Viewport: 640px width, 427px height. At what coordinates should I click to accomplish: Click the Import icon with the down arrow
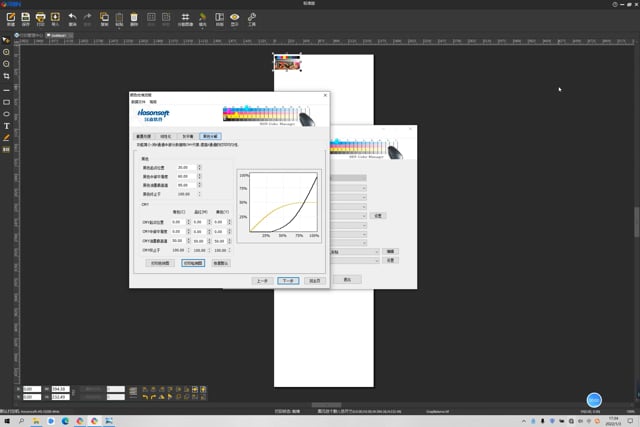55,17
